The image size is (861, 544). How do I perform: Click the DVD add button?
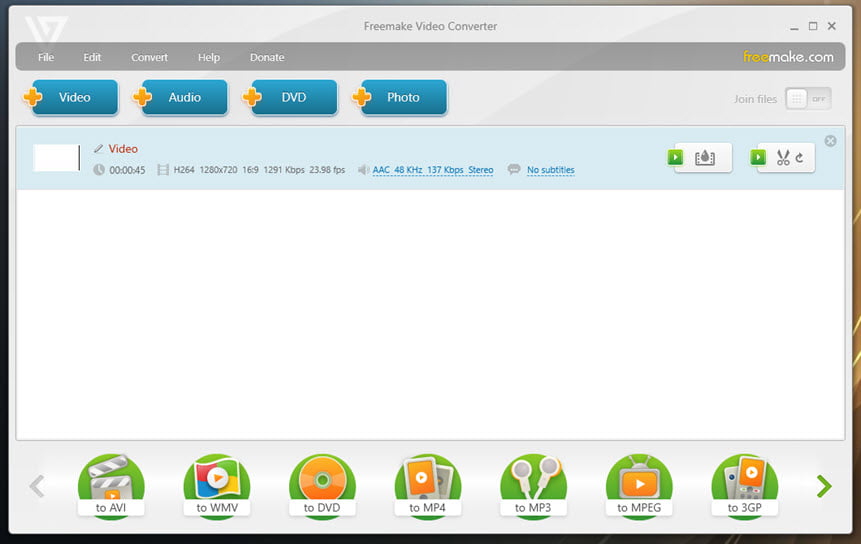point(290,97)
